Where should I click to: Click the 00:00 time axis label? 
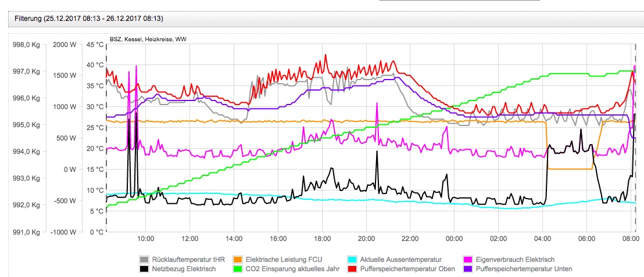point(455,239)
